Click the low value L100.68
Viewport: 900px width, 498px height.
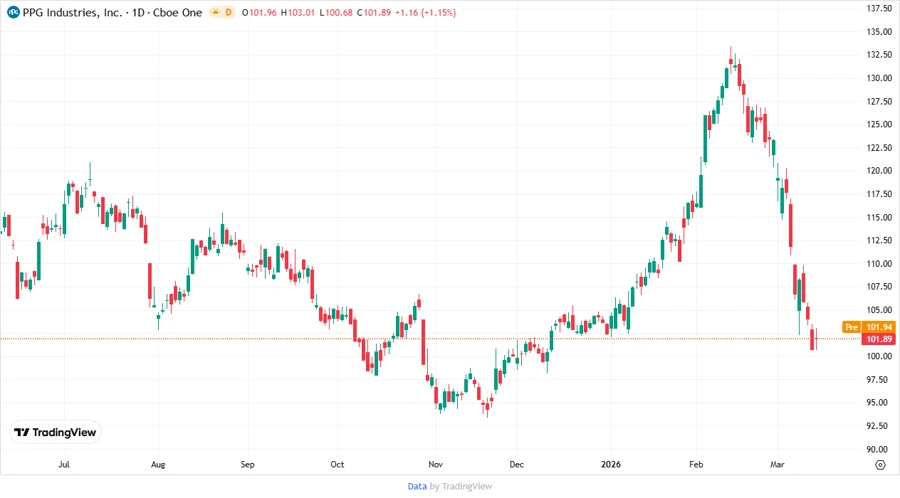click(336, 13)
